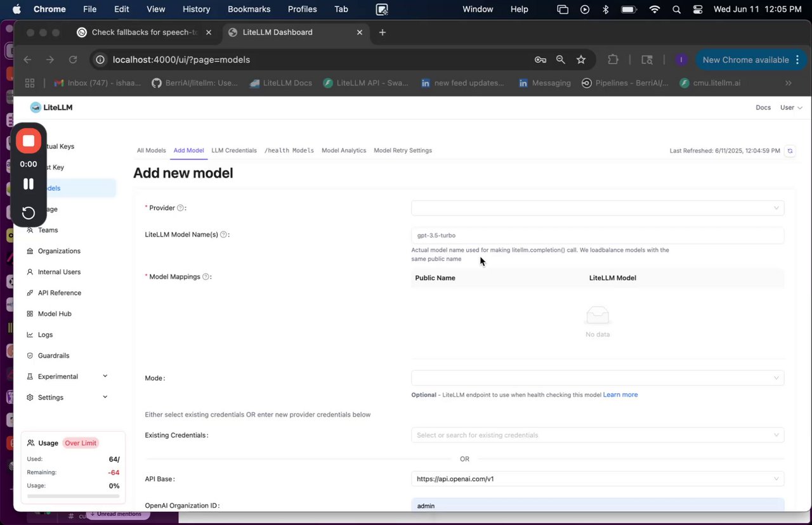Click the Chrome back arrow
The width and height of the screenshot is (812, 525).
27,60
